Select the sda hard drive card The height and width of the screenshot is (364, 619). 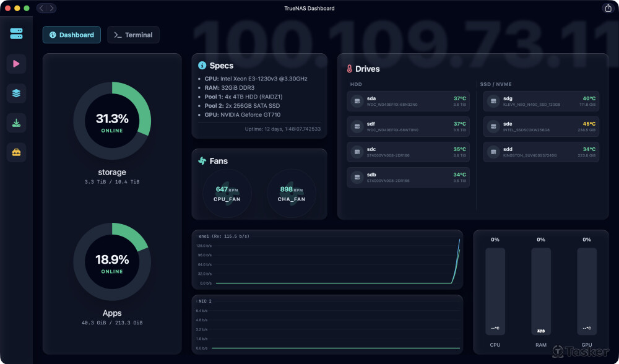[x=408, y=101]
